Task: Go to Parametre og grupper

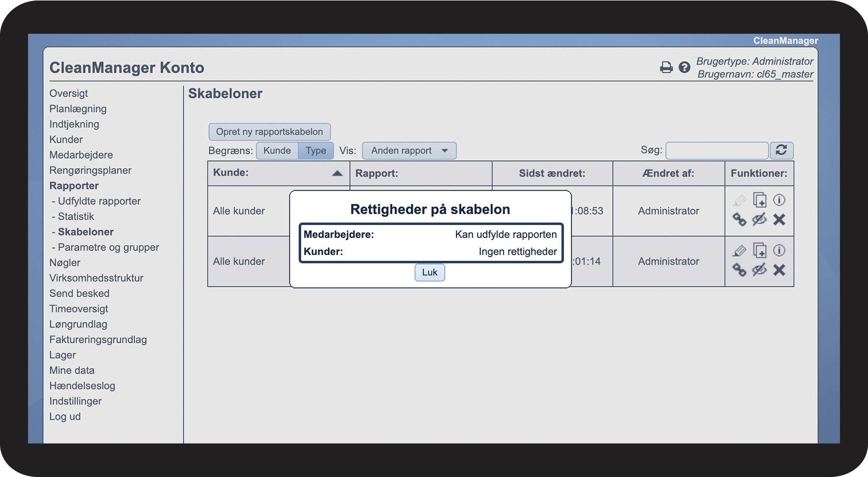Action: 108,247
